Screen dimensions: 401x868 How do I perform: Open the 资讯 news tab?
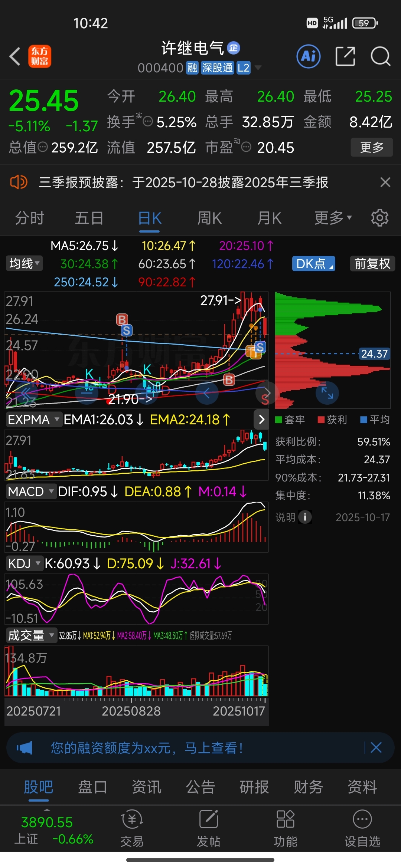147,787
